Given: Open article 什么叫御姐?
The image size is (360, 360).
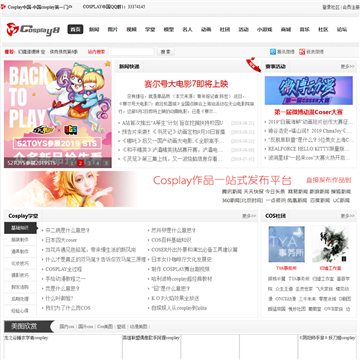Looking at the screenshot, I should pos(59,298).
